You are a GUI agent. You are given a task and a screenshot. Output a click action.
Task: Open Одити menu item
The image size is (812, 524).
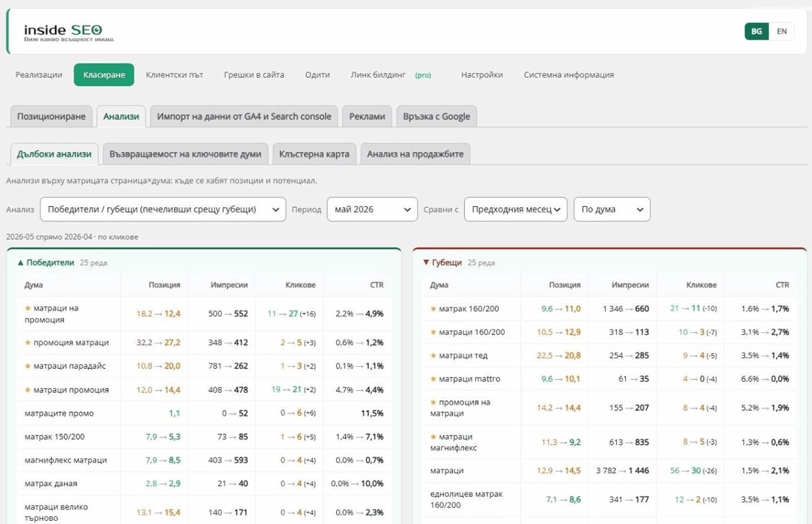(x=318, y=75)
